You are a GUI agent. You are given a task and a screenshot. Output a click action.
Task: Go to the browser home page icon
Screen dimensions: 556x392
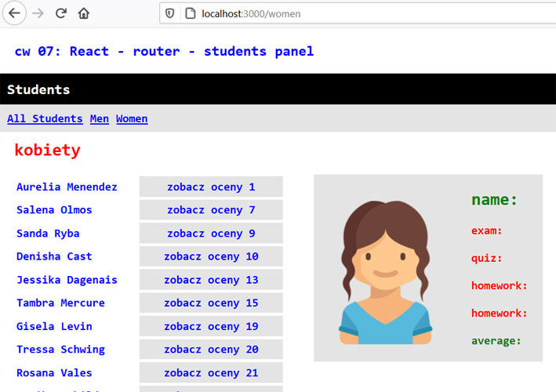83,13
